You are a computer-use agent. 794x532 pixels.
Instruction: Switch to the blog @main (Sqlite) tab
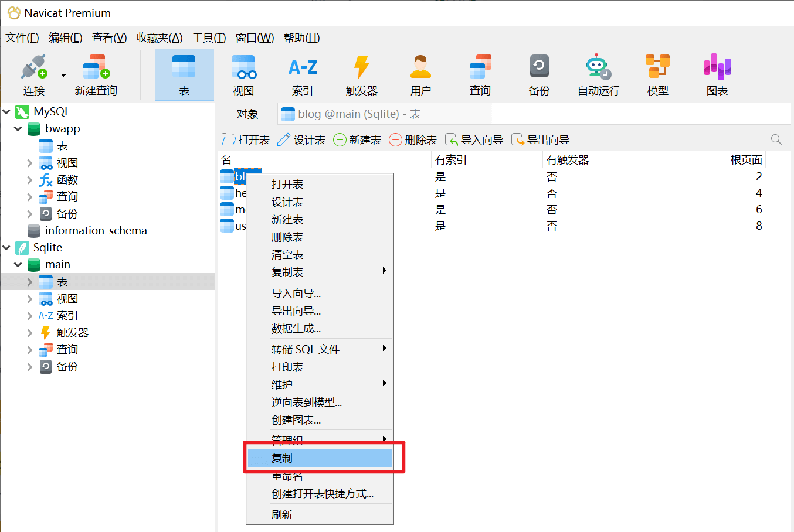coord(352,114)
